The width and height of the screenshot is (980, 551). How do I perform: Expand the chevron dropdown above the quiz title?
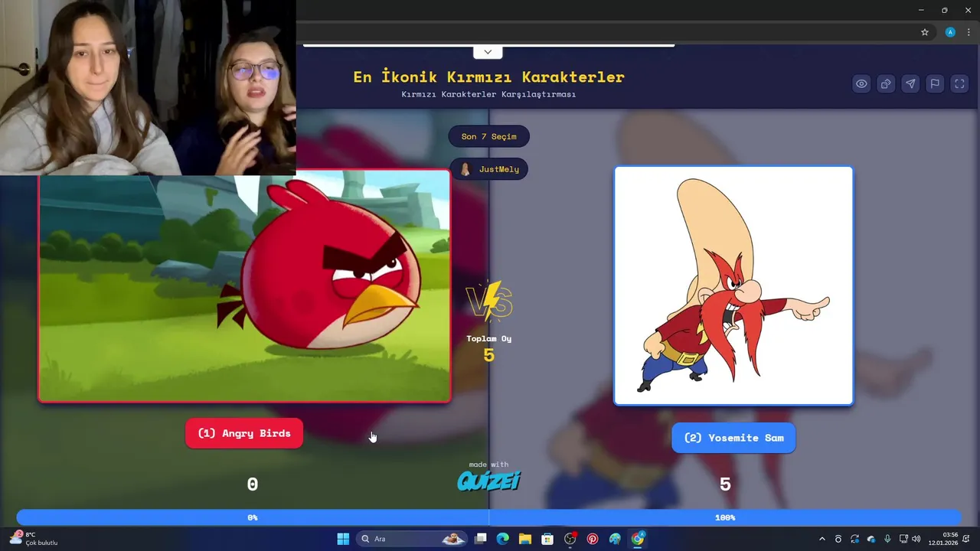pos(488,52)
